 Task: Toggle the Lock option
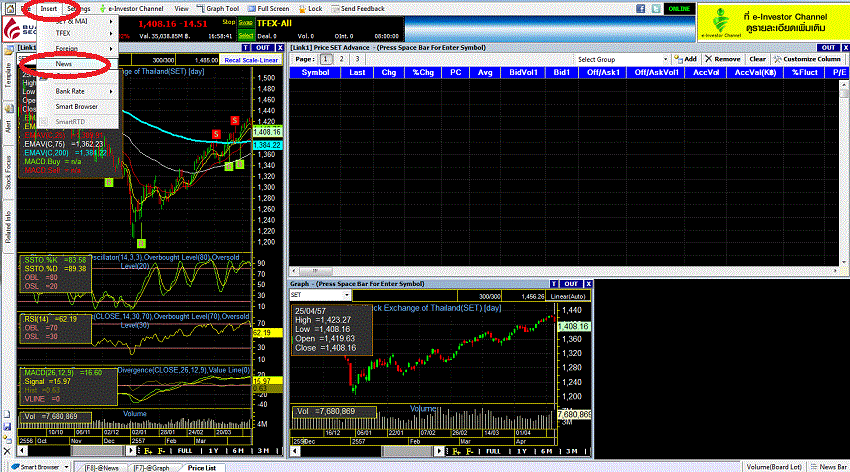click(x=311, y=9)
